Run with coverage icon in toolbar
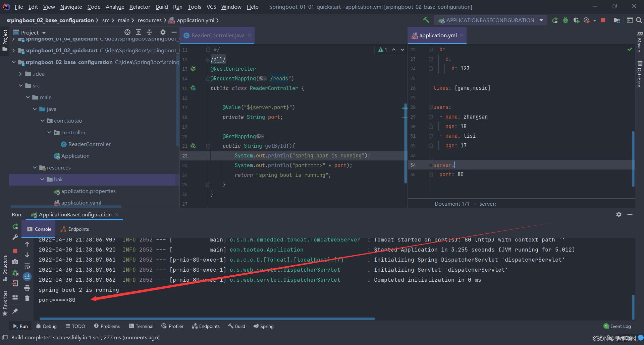Screen dimensions: 644x345 576,20
